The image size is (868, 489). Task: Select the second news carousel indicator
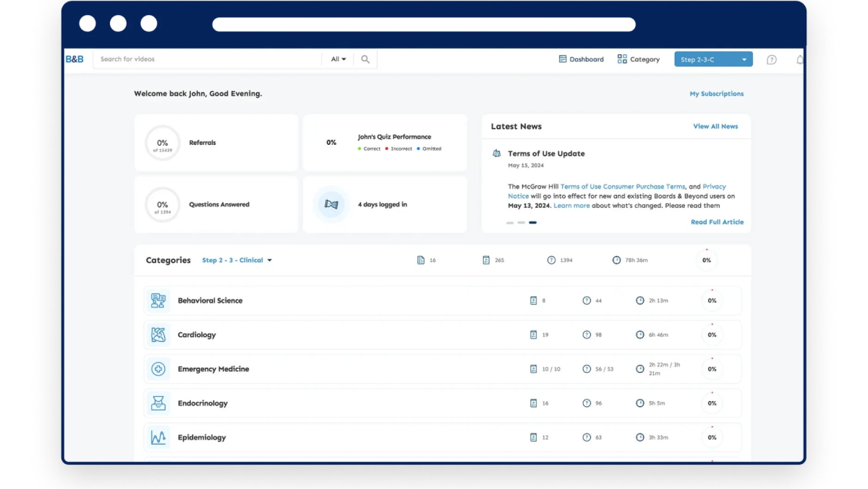[521, 223]
